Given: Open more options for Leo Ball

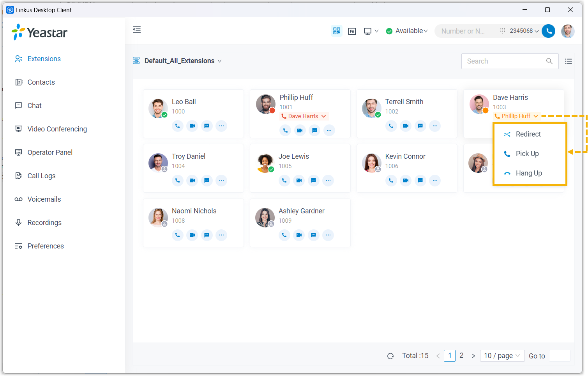Looking at the screenshot, I should (x=221, y=126).
